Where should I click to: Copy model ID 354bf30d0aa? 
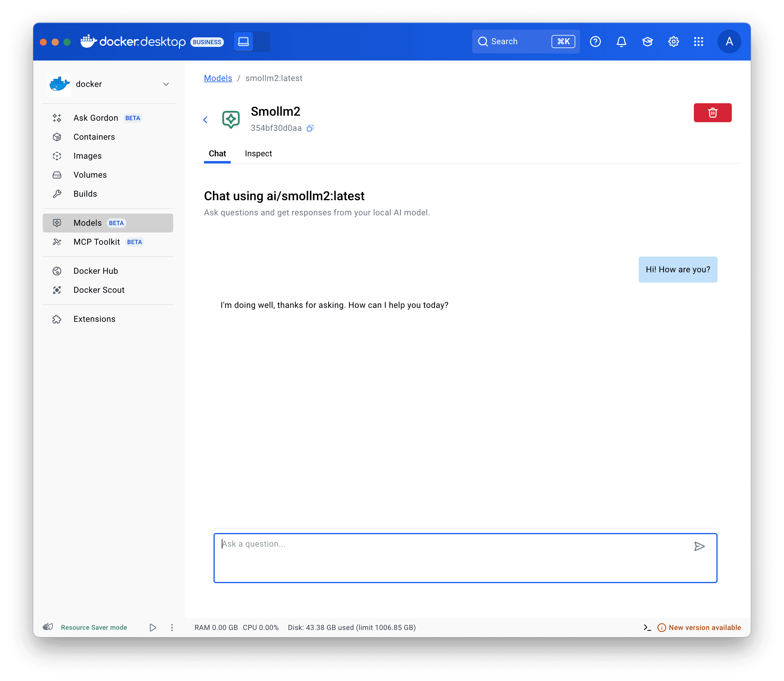coord(310,128)
